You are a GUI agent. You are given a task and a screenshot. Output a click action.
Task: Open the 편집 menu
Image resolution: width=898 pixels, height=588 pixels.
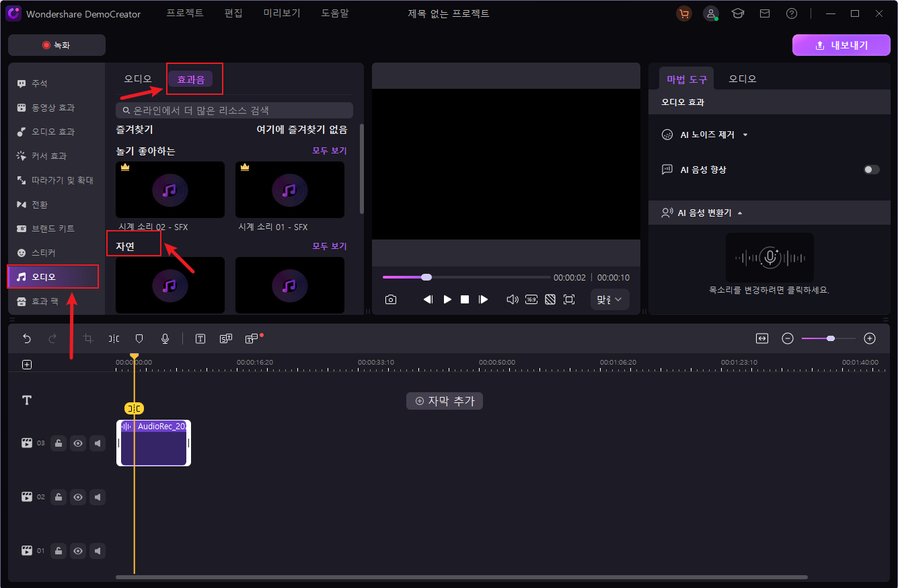[233, 13]
